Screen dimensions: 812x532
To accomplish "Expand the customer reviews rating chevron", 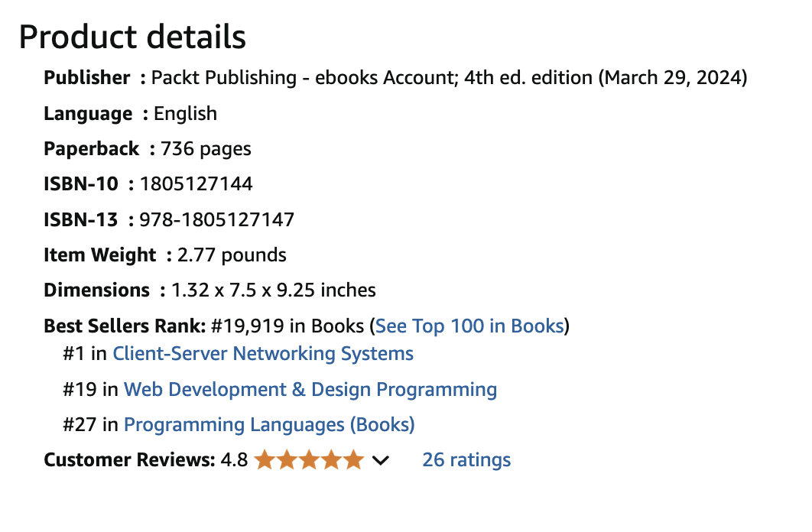I will coord(381,460).
